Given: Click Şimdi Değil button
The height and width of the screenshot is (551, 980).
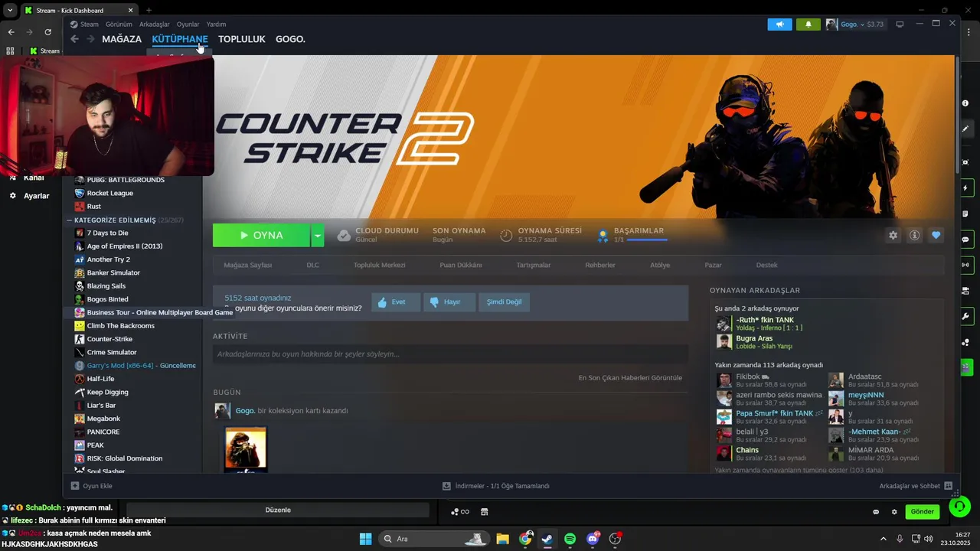Looking at the screenshot, I should tap(505, 302).
